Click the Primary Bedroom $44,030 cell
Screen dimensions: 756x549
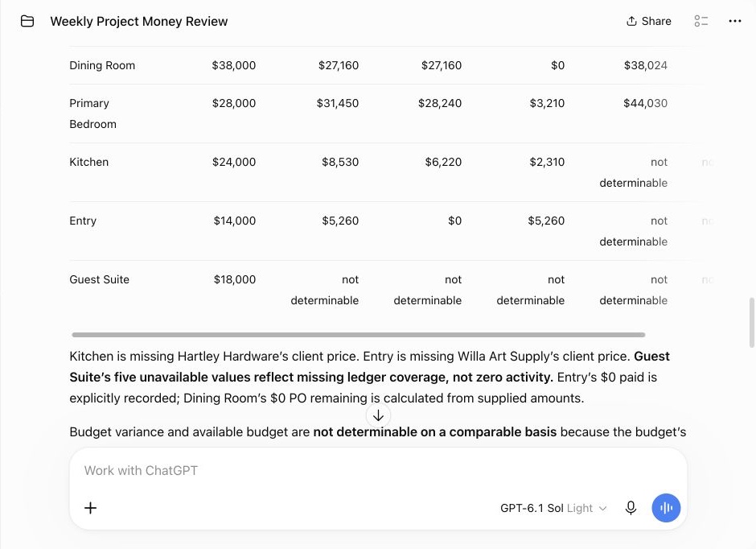pos(645,103)
